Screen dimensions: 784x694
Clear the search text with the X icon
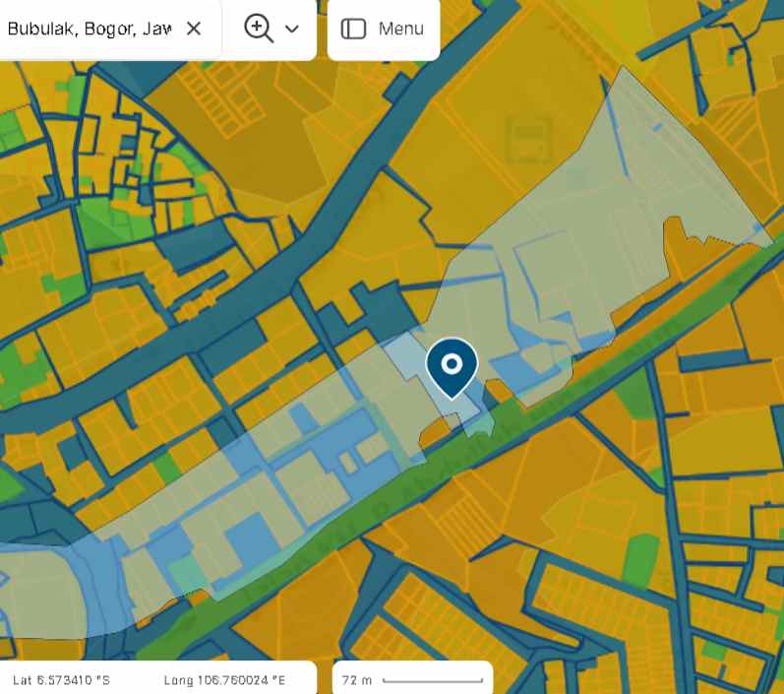[x=194, y=29]
